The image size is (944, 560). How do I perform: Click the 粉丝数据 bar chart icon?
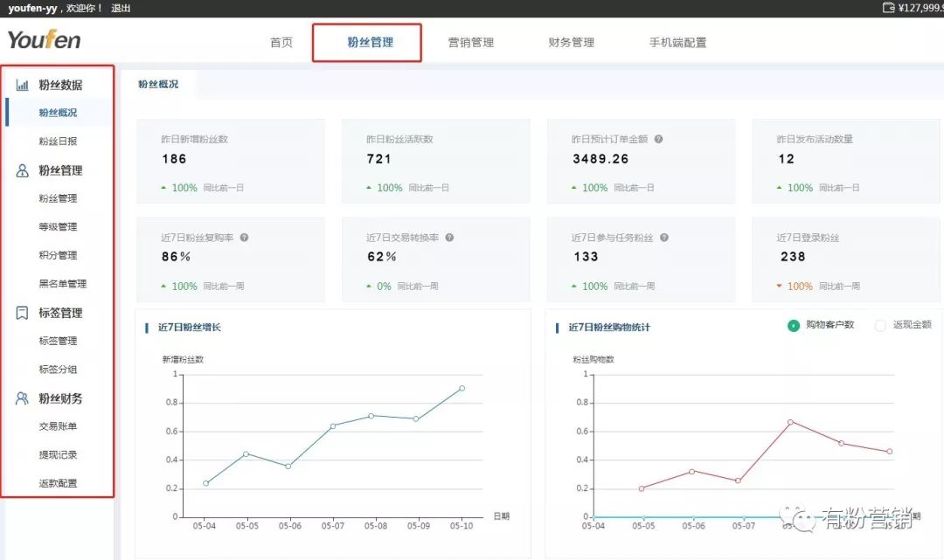(x=23, y=85)
